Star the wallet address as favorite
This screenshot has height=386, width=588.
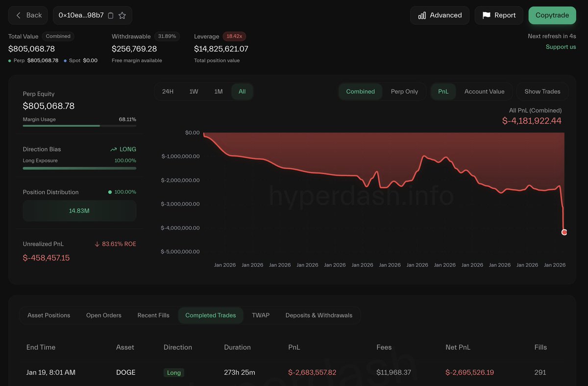122,15
